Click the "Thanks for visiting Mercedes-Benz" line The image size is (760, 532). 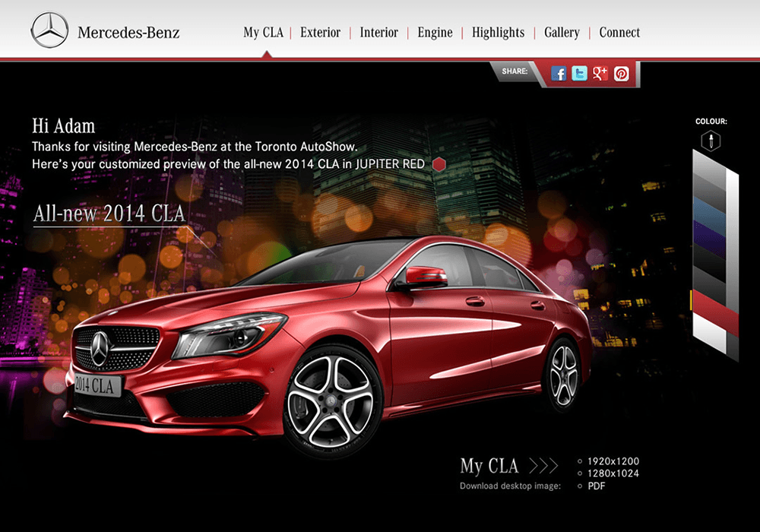[195, 147]
